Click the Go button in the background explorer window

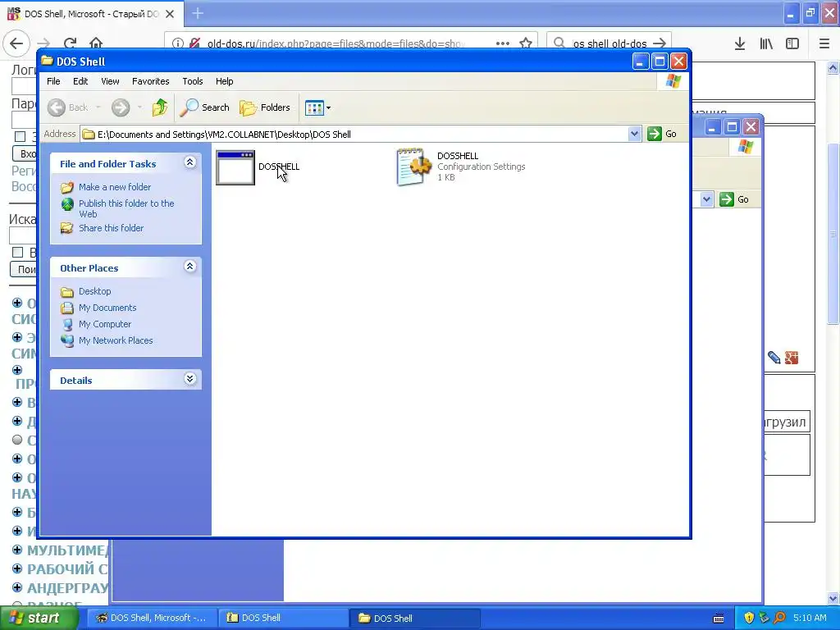(734, 199)
